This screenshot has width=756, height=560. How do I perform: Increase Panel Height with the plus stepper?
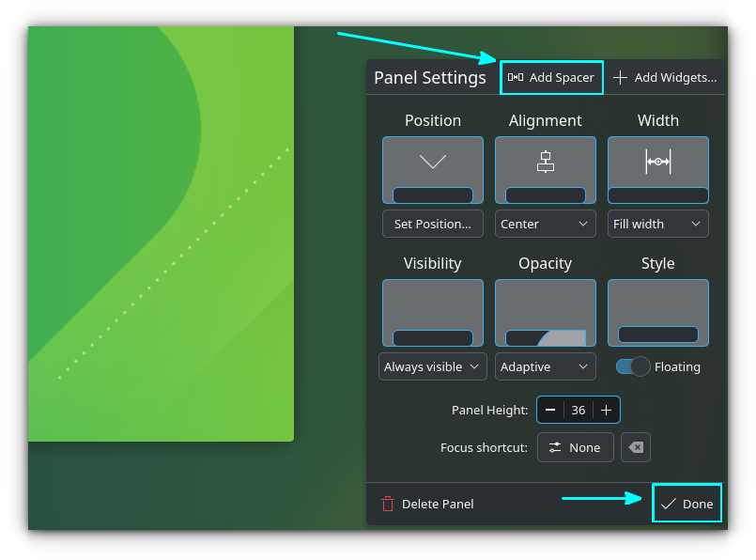pos(607,410)
